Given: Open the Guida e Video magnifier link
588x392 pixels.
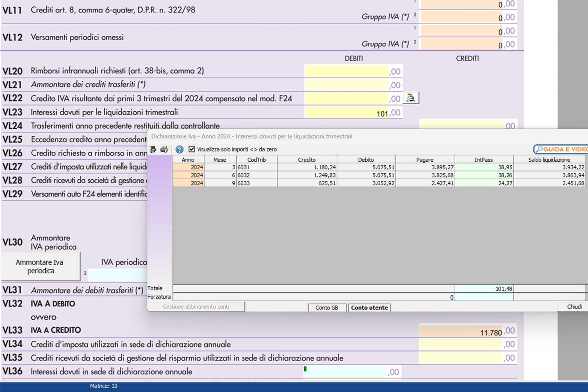Looking at the screenshot, I should [561, 149].
